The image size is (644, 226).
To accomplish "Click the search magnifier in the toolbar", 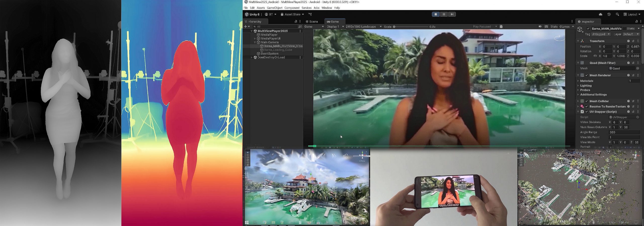I will pyautogui.click(x=617, y=14).
